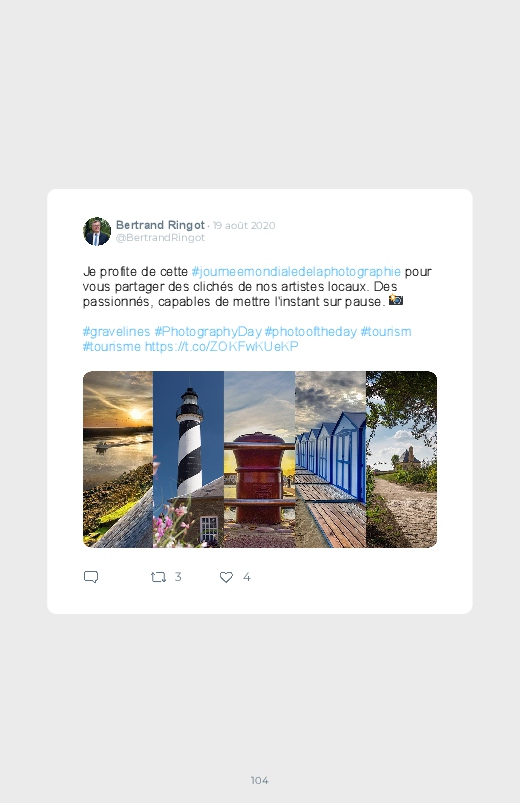Click the reply speech bubble icon
Screen dimensions: 520x803
[91, 577]
